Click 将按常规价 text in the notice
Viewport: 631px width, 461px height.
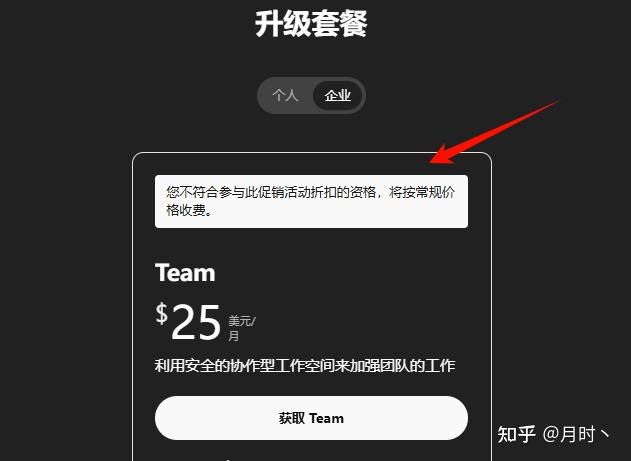pos(422,192)
